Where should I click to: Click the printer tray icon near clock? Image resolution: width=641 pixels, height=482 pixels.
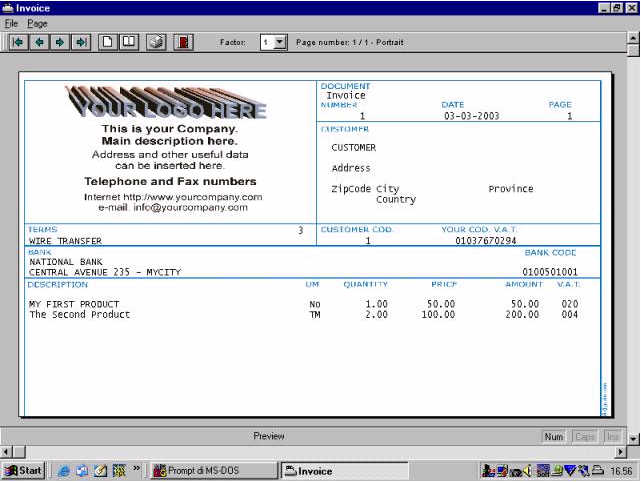[x=598, y=471]
